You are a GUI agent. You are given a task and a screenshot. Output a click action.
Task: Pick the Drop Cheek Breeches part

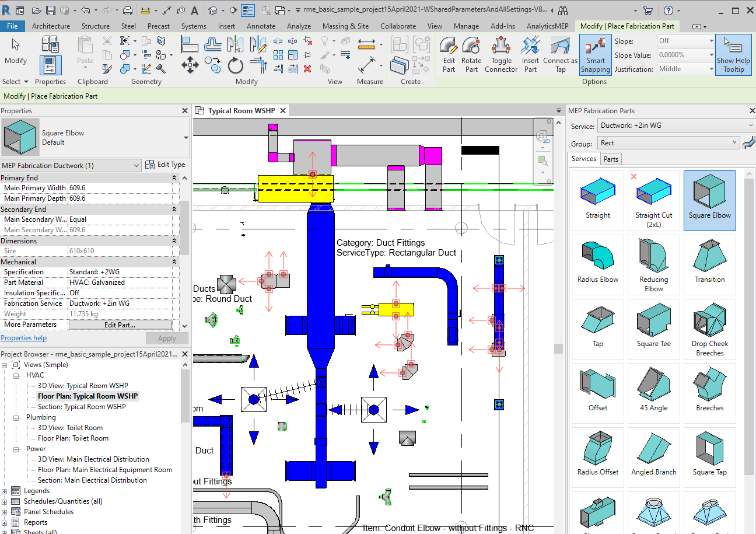click(709, 328)
